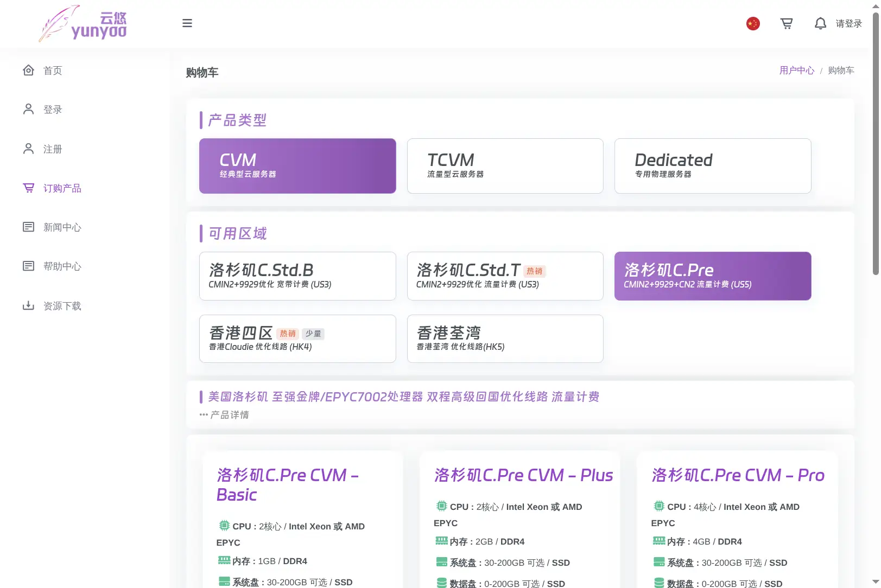Screen dimensions: 881x588
Task: Select 香港四区 region
Action: pyautogui.click(x=297, y=339)
